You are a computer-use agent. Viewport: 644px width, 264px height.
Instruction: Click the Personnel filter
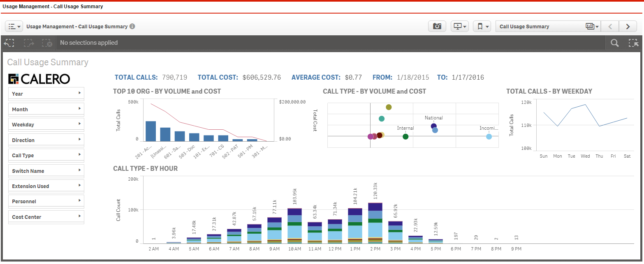pyautogui.click(x=46, y=202)
